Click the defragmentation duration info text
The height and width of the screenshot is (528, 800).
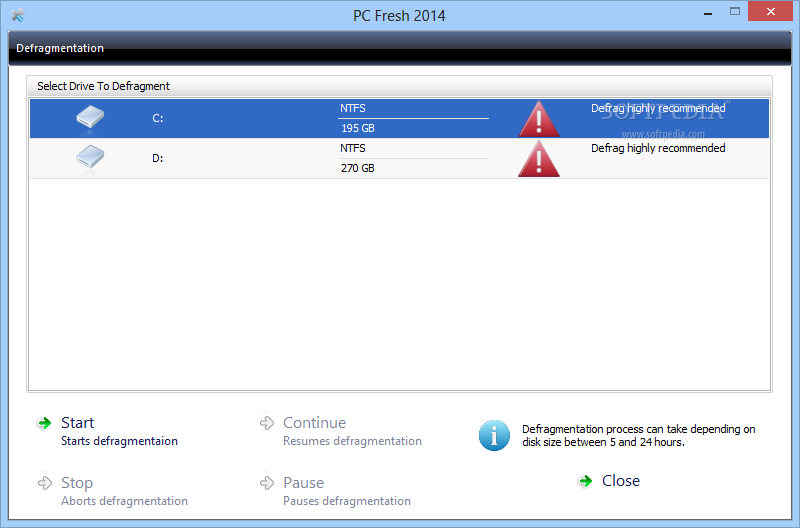639,436
